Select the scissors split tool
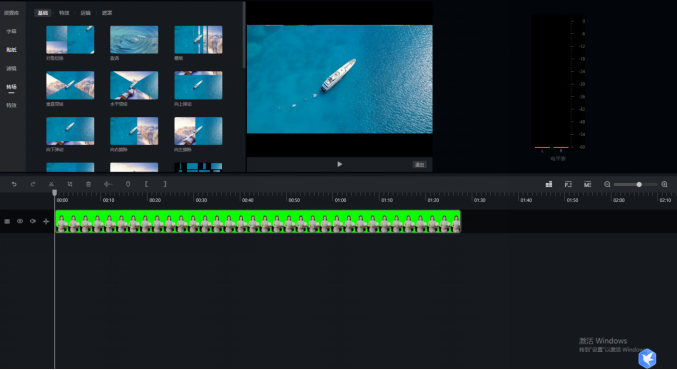The height and width of the screenshot is (370, 677). (51, 184)
